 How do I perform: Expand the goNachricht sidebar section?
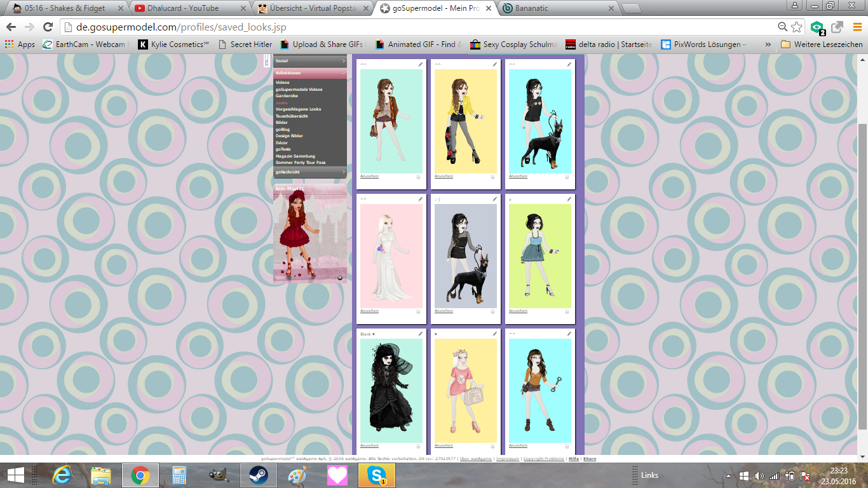(310, 172)
